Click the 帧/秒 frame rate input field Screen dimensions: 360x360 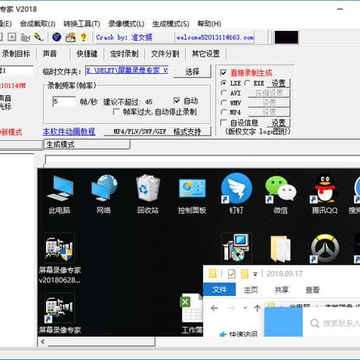pos(64,102)
